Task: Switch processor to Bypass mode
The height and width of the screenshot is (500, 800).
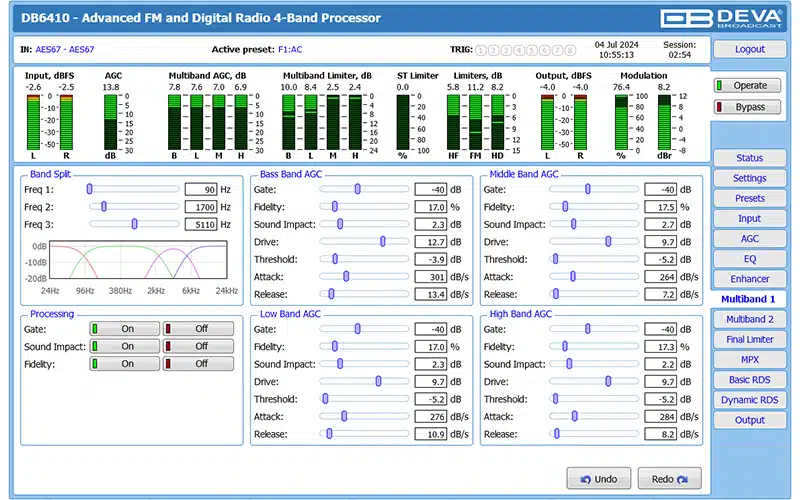Action: click(x=748, y=107)
